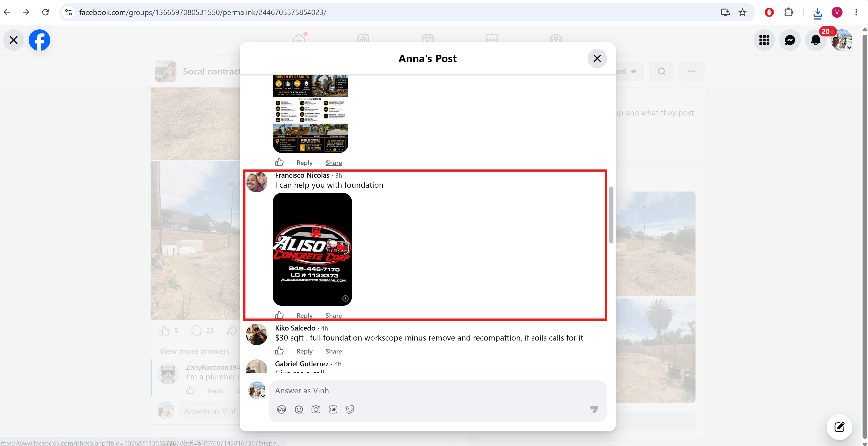The height and width of the screenshot is (446, 868).
Task: Share the services flyer comment
Action: click(334, 163)
